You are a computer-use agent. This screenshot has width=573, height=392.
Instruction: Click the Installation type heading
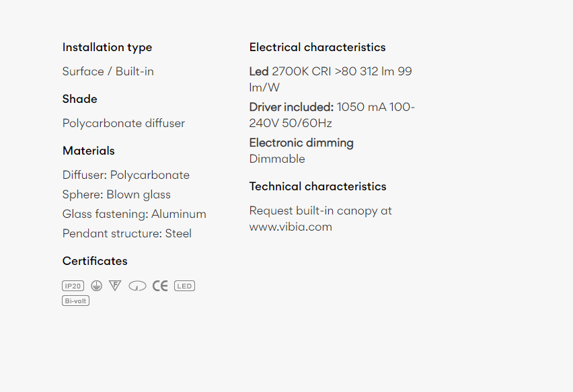(x=107, y=48)
